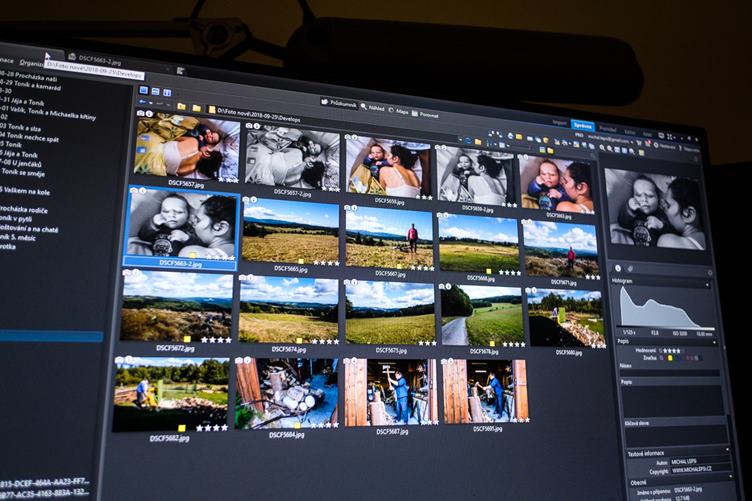This screenshot has width=752, height=501.
Task: Edit the Copyright field
Action: [x=701, y=471]
